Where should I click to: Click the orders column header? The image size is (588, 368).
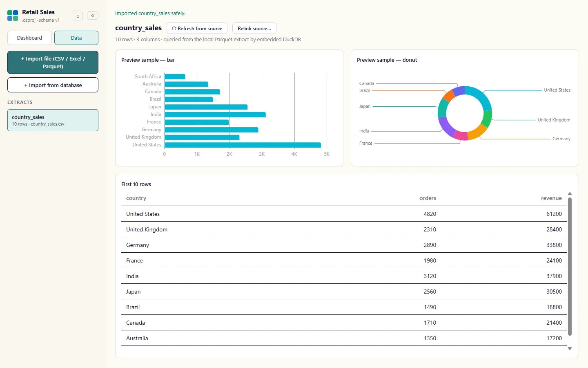point(428,198)
